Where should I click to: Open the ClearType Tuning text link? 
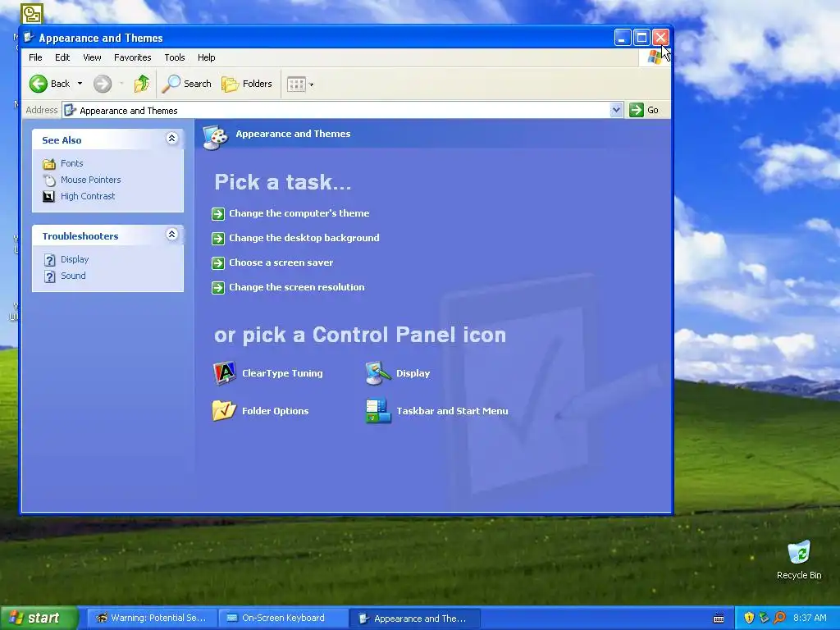282,373
